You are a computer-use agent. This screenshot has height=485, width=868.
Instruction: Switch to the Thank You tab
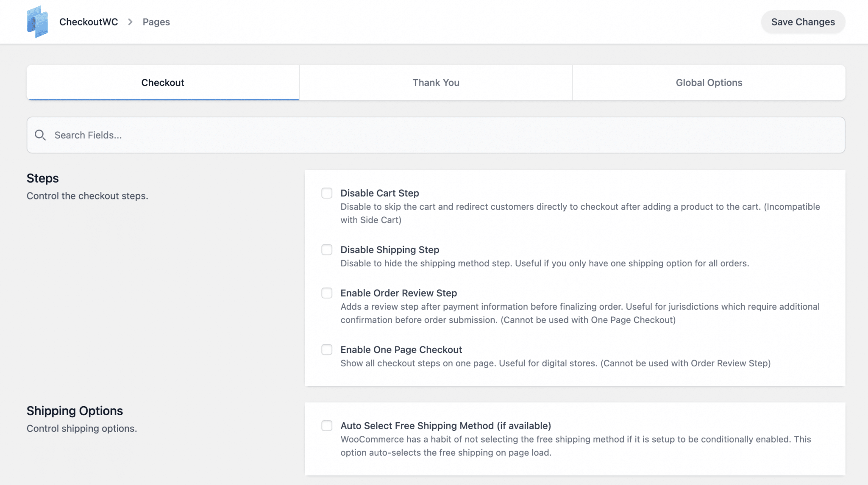(436, 83)
